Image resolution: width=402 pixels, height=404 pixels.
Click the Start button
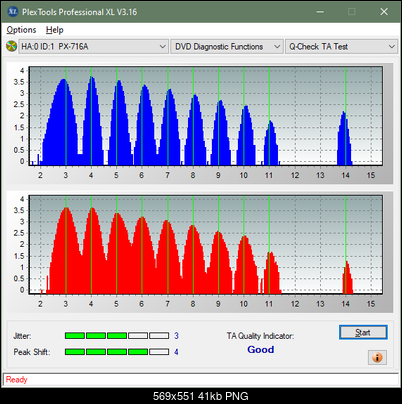[363, 332]
